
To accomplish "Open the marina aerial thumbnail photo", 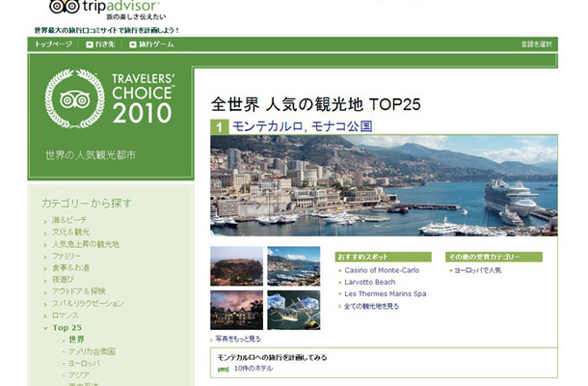I will click(294, 266).
